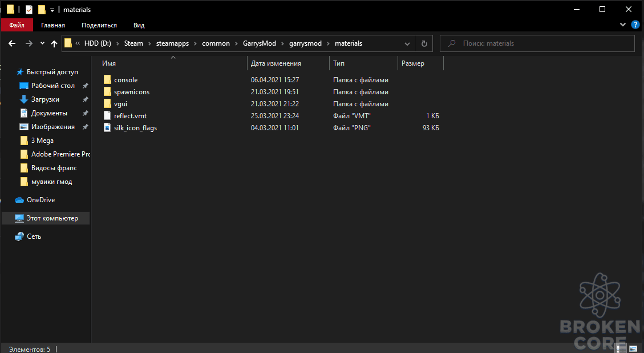The height and width of the screenshot is (353, 644).
Task: Switch to large thumbnails view in the status bar
Action: pyautogui.click(x=633, y=349)
